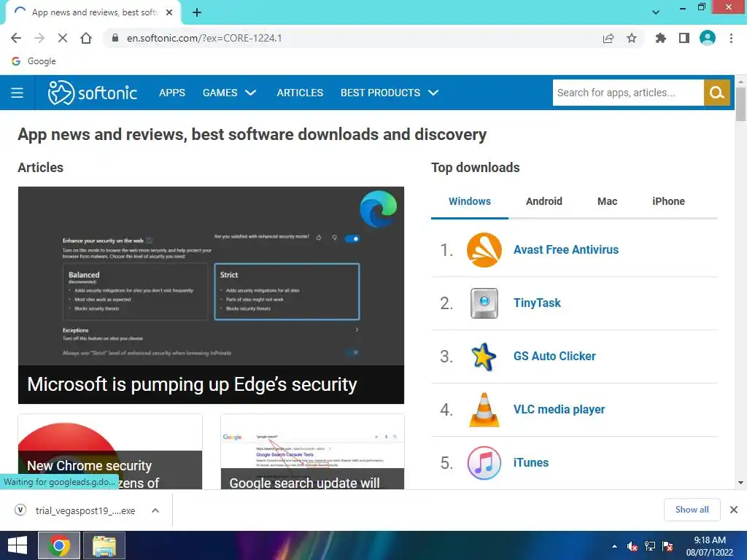Click the browser forward arrow
Viewport: 747px width, 560px height.
click(39, 38)
